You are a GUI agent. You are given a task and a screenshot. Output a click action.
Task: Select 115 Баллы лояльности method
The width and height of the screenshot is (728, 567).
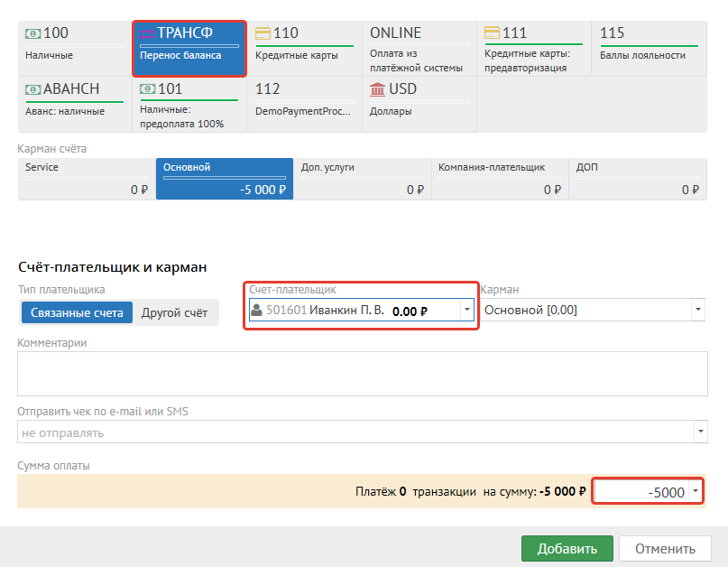pos(650,49)
